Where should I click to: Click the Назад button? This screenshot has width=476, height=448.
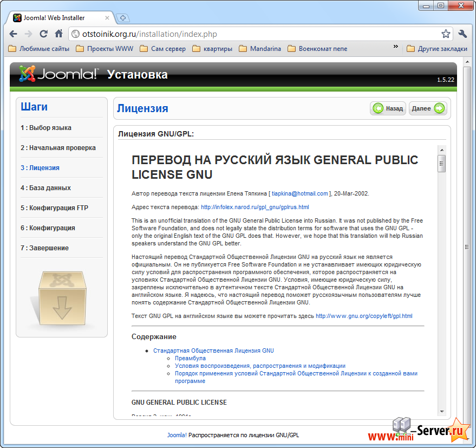coord(388,108)
